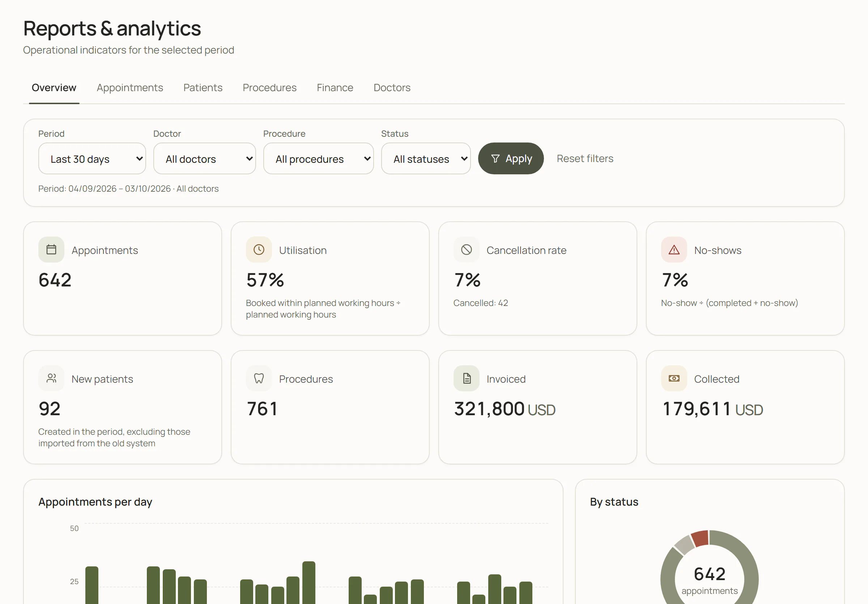
Task: Click the 642 value on Appointments card
Action: 55,280
